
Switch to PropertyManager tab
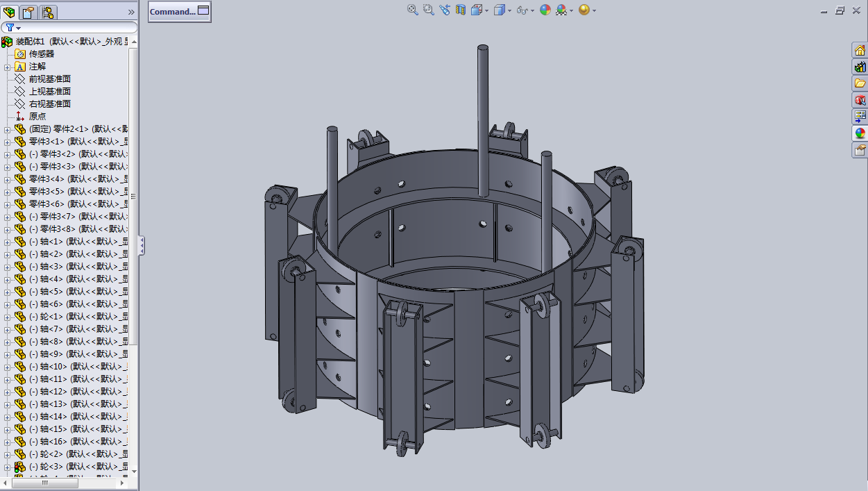[28, 12]
